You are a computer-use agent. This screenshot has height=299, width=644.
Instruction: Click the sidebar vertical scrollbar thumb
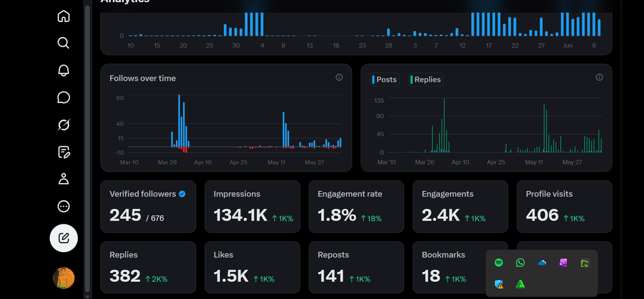pos(87,148)
